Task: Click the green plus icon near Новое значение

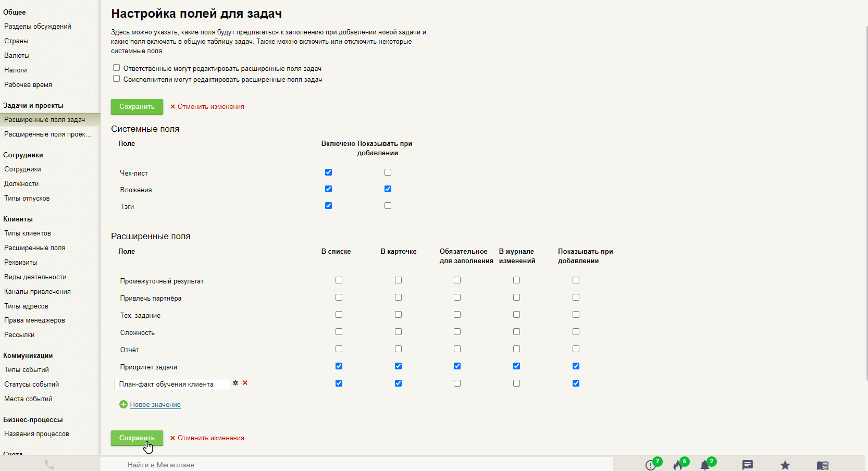Action: pyautogui.click(x=123, y=404)
